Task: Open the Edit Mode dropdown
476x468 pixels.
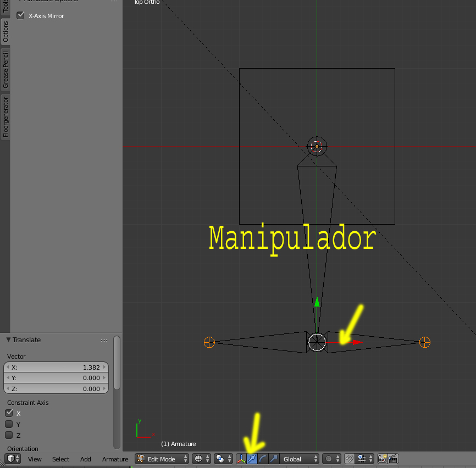Action: (162, 459)
